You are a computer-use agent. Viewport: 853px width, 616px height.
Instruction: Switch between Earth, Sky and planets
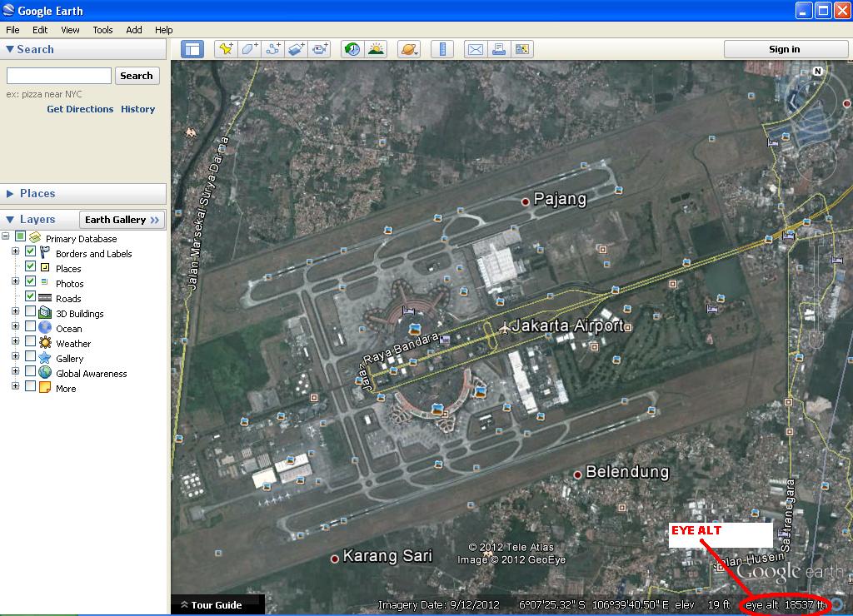pos(409,49)
